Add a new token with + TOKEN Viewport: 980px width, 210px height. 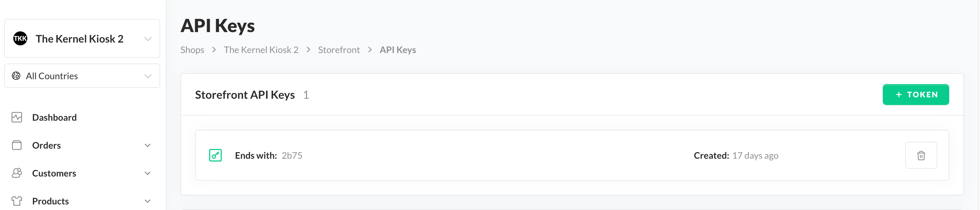point(915,95)
